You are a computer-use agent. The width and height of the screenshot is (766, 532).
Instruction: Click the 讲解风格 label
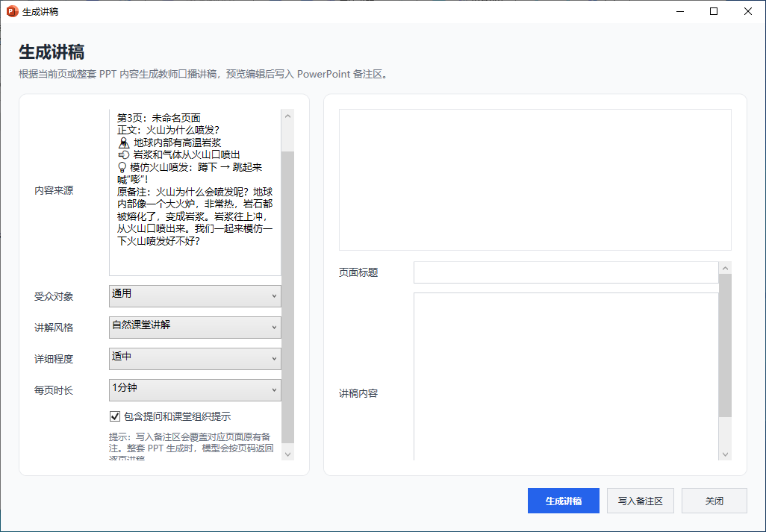coord(54,328)
